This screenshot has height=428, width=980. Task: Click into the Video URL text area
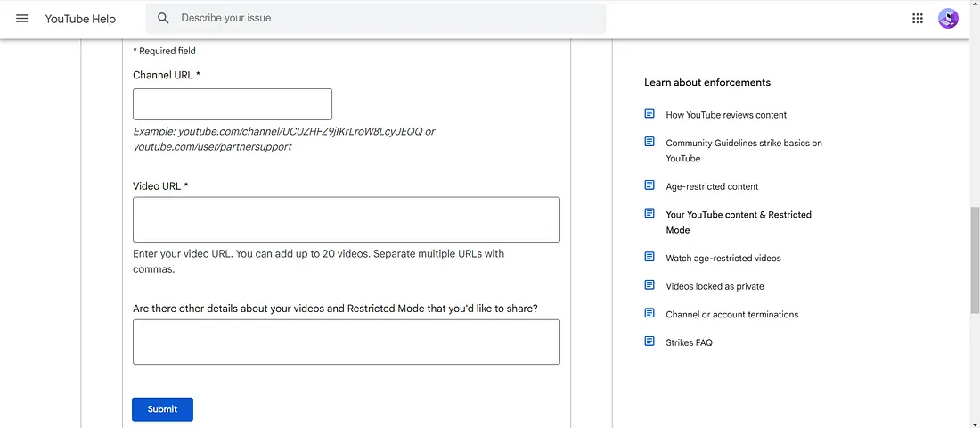(347, 219)
